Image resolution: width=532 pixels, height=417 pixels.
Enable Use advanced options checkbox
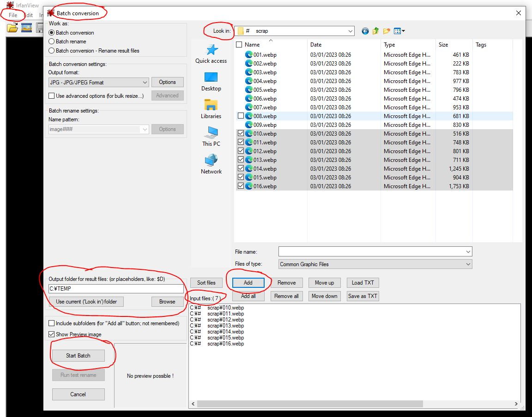point(52,96)
